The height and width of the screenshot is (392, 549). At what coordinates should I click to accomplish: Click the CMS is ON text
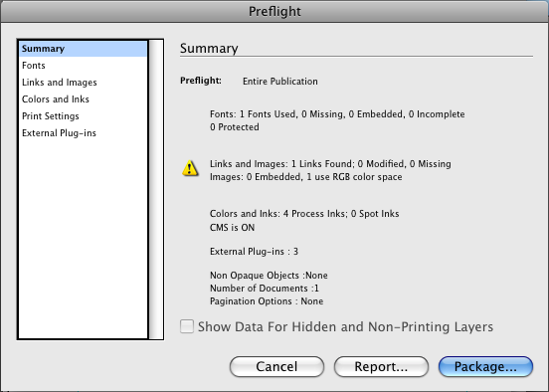[232, 228]
